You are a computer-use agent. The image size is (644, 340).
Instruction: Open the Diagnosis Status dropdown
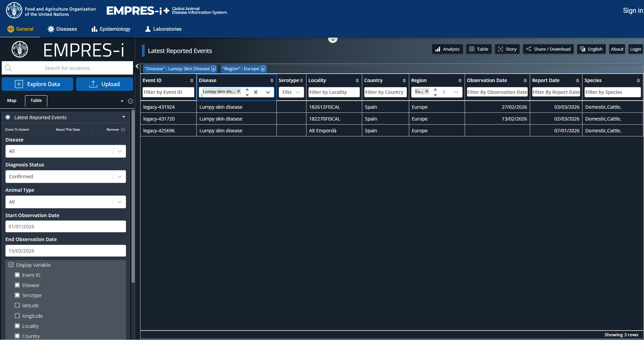pos(66,177)
